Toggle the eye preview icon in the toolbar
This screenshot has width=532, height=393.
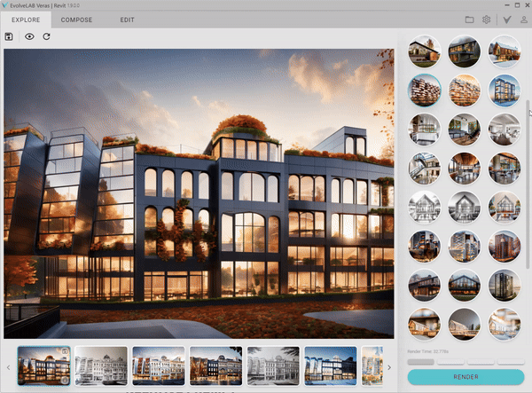tap(29, 36)
